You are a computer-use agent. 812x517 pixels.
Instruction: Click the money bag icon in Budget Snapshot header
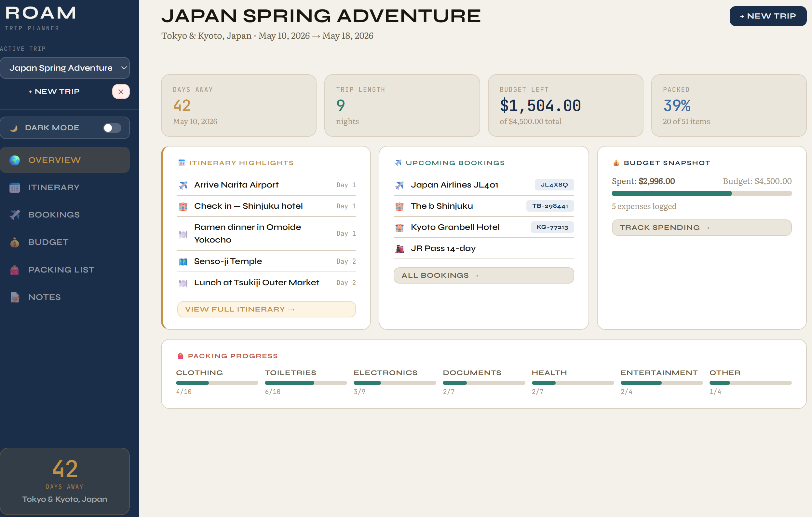616,163
